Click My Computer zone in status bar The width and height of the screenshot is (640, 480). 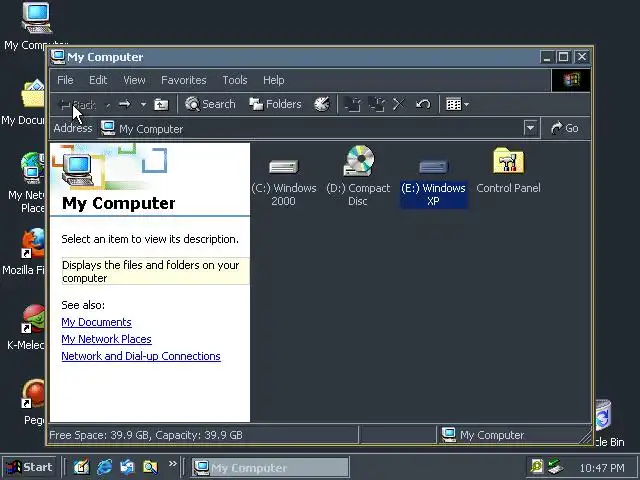tap(483, 435)
